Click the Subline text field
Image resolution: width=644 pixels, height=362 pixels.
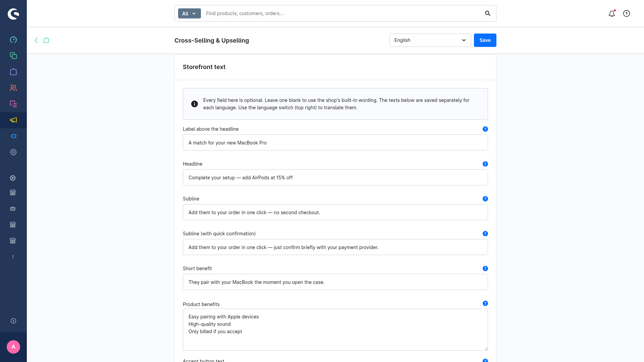pyautogui.click(x=335, y=212)
